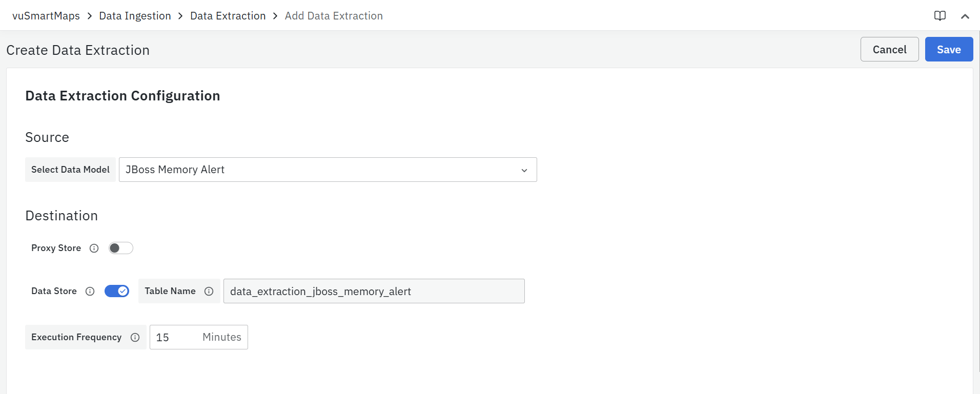
Task: Click the Create Data Extraction page title
Action: click(x=78, y=50)
